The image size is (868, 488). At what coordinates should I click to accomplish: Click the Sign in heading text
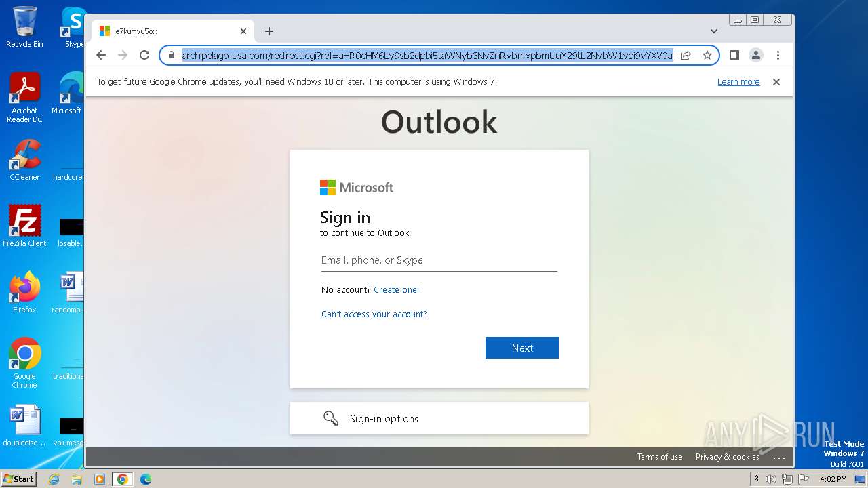coord(345,218)
